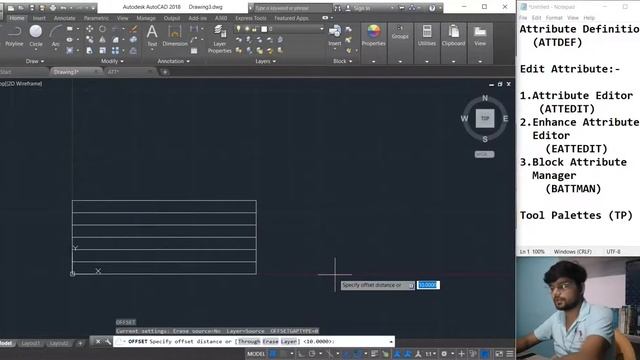This screenshot has height=360, width=640.
Task: Expand the Draw panel dropdown
Action: [35, 61]
